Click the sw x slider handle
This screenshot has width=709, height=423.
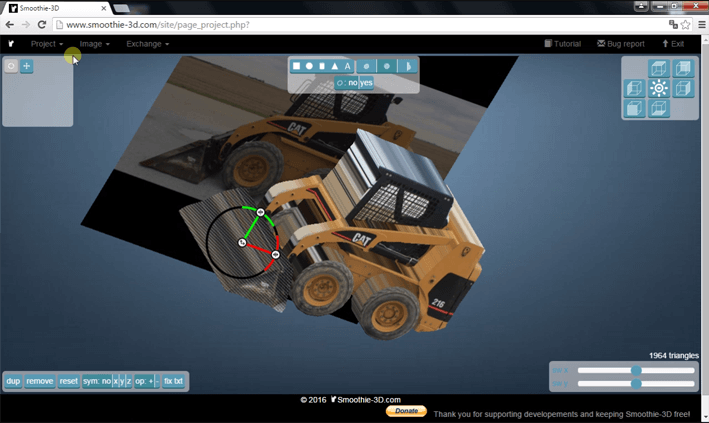pos(636,371)
